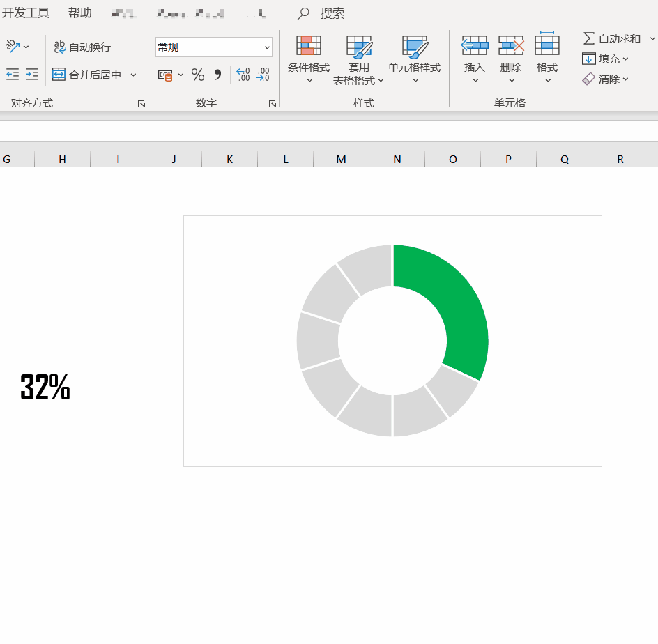Expand the AutoSum (自动求和) dropdown arrow

coord(651,38)
